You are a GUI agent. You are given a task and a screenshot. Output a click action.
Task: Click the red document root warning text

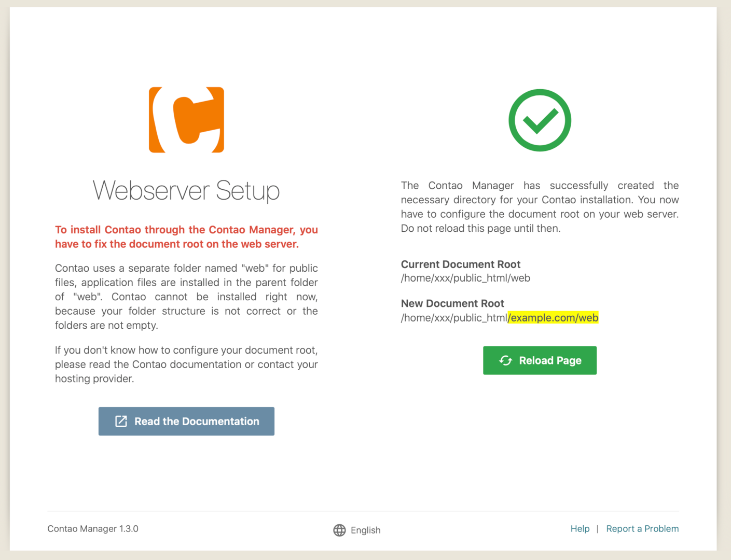186,237
